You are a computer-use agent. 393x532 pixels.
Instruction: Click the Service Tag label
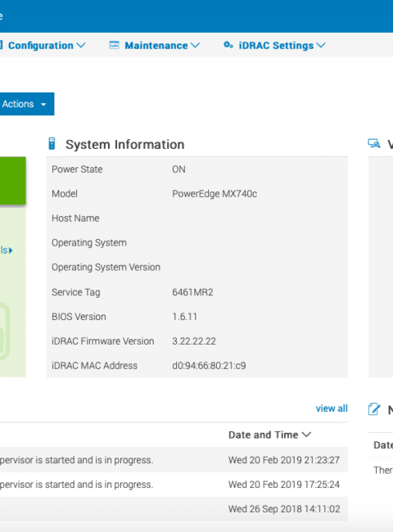75,292
